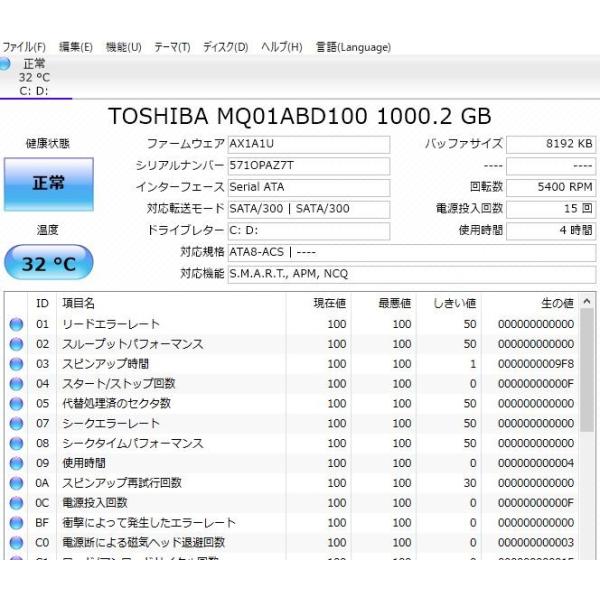Click the transfer mode field SATA/300
Viewport: 600px width, 600px height.
tap(309, 209)
